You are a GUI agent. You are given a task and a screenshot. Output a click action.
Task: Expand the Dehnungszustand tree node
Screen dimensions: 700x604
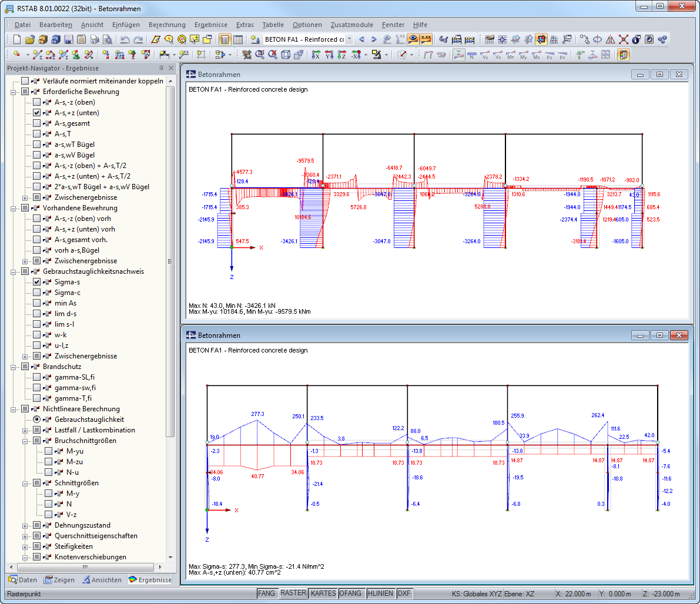point(25,525)
